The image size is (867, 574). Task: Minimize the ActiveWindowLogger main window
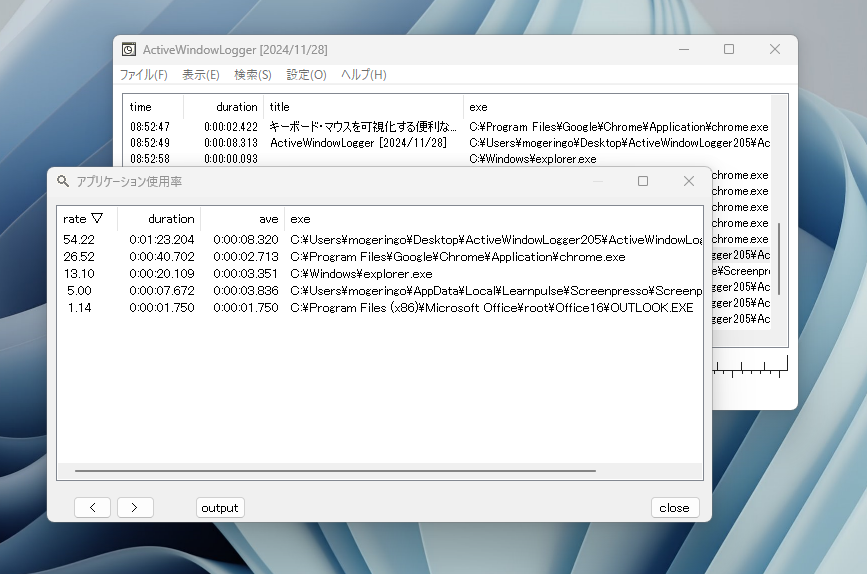(684, 49)
